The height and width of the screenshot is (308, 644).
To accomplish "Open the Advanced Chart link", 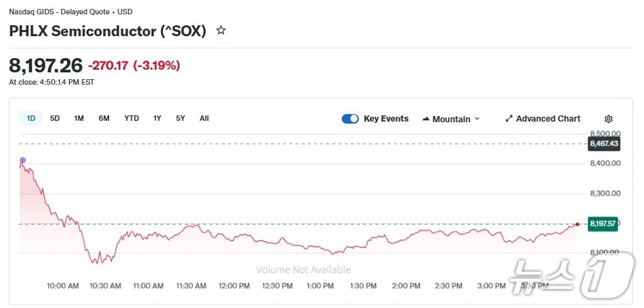I will pyautogui.click(x=548, y=119).
